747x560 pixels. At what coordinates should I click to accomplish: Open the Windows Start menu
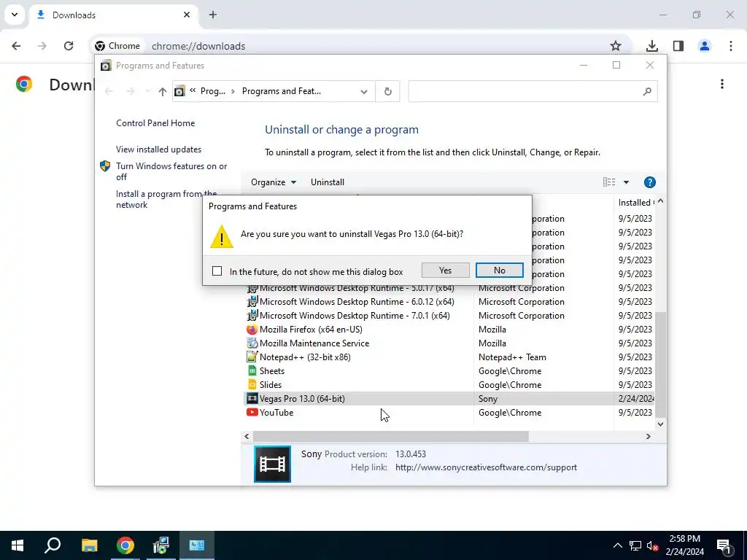point(18,545)
